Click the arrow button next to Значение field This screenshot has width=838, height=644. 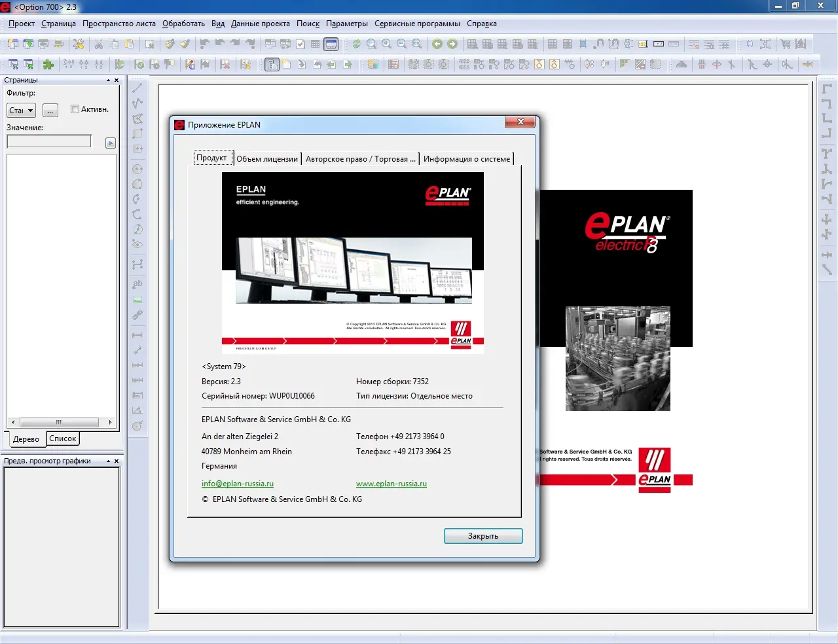[111, 143]
